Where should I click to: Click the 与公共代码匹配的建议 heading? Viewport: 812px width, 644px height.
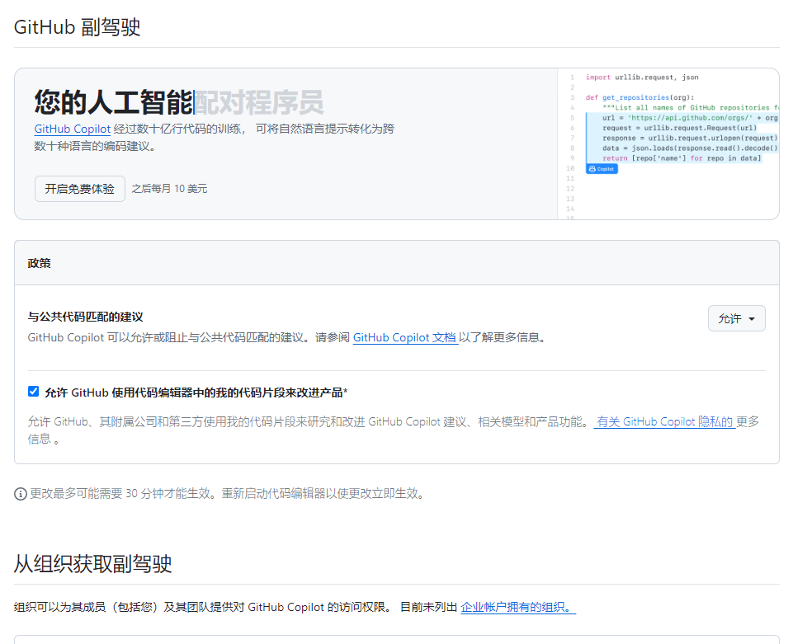pyautogui.click(x=86, y=317)
